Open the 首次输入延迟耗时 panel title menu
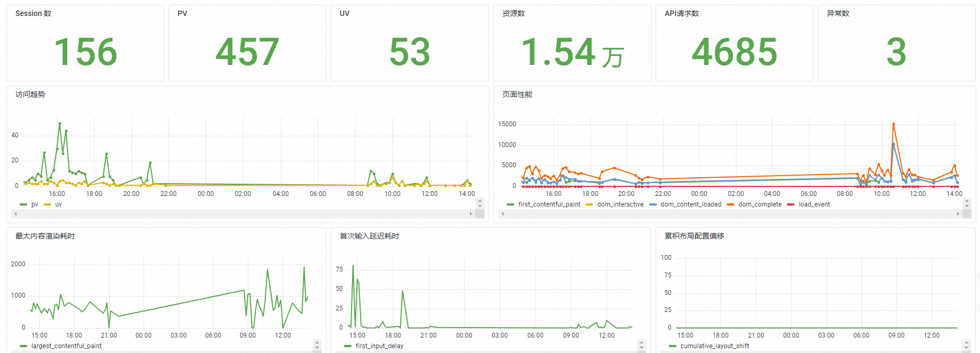This screenshot has width=980, height=353. [370, 236]
